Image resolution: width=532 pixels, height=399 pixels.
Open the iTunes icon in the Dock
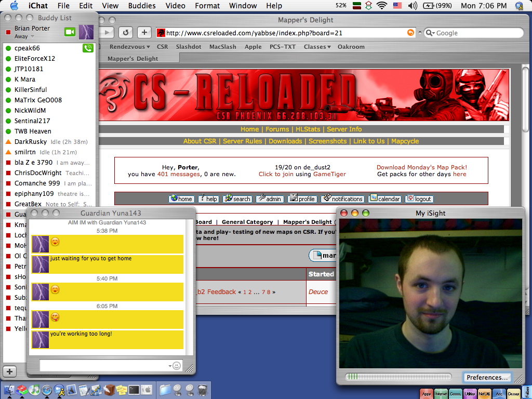(34, 390)
